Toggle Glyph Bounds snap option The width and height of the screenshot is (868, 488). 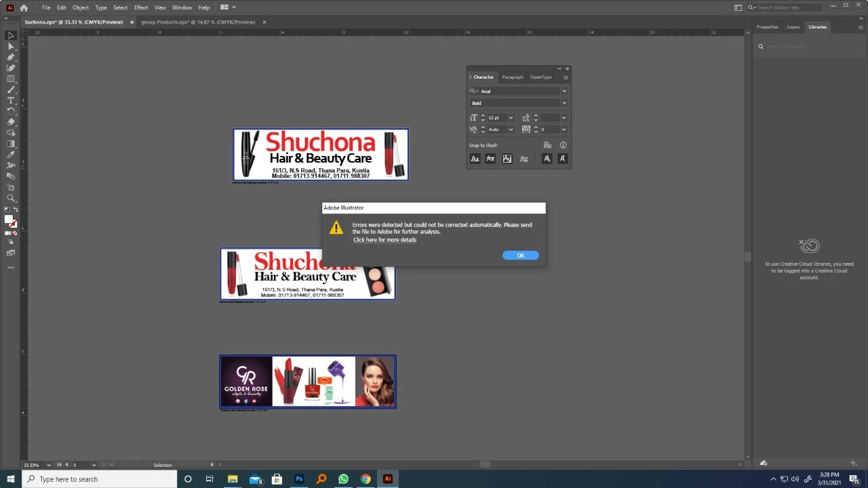point(507,159)
